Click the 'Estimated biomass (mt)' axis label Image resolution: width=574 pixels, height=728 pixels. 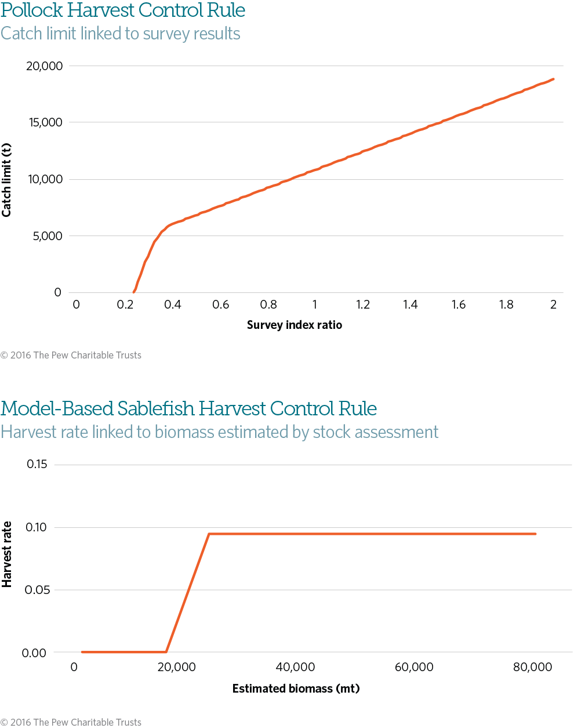point(296,689)
